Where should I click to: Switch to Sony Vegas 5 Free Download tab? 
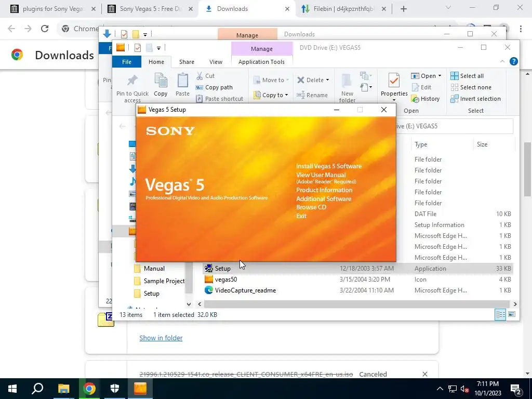click(x=151, y=9)
